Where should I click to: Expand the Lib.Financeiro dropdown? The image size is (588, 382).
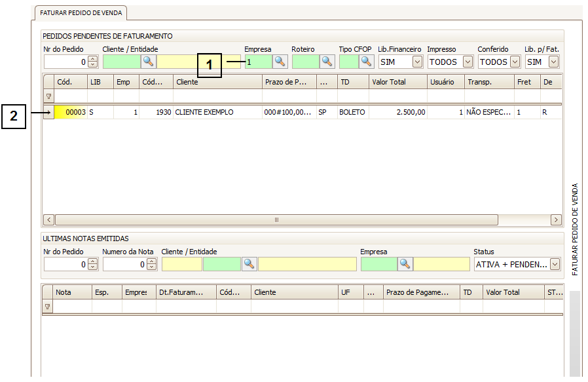click(x=417, y=62)
